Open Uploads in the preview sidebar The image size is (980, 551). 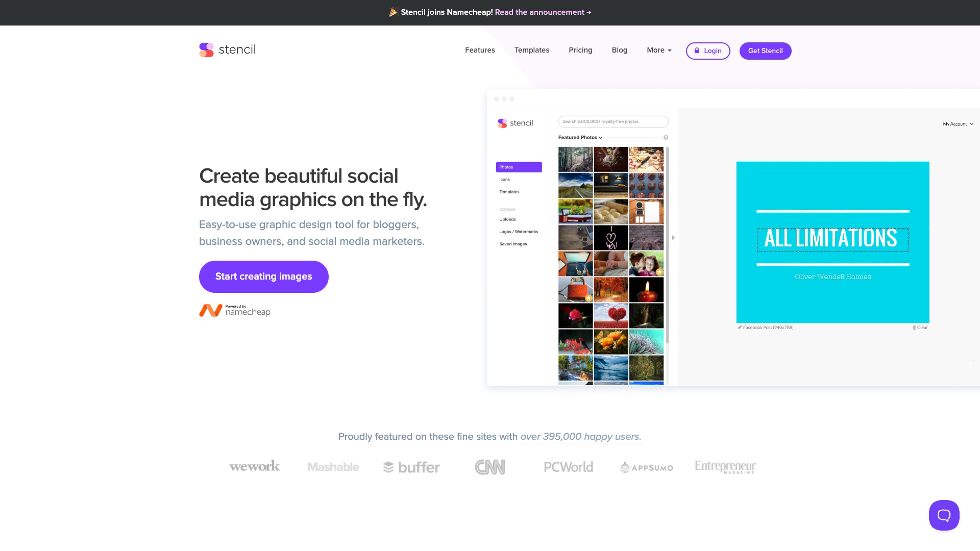click(507, 219)
